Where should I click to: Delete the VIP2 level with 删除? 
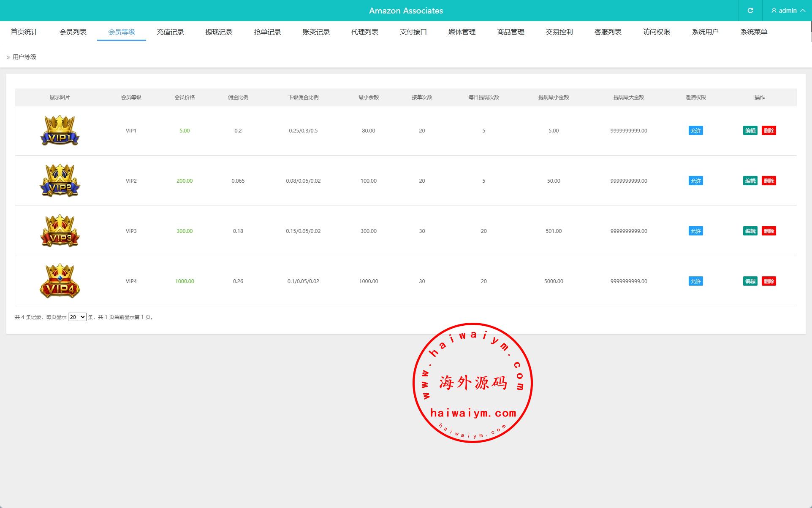(x=769, y=181)
